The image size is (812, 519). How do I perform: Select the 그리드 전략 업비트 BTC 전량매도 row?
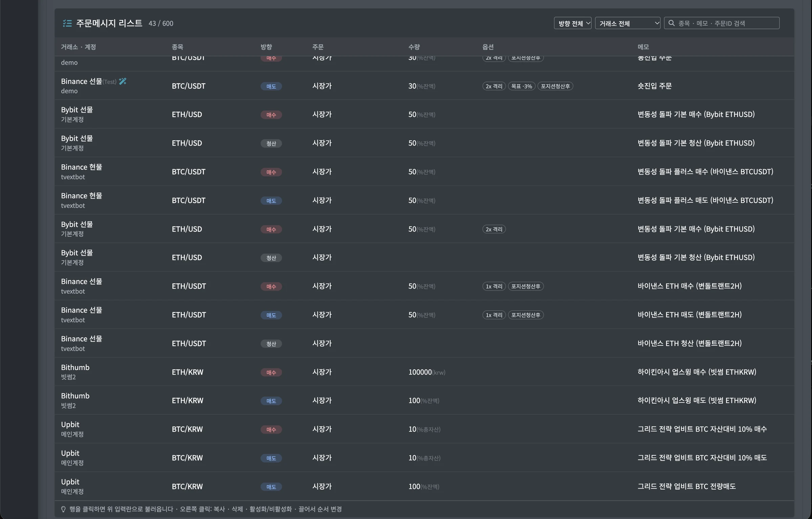(424, 487)
